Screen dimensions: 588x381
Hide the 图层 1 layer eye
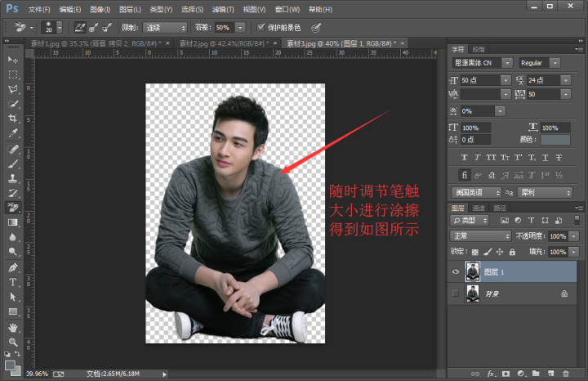(x=455, y=271)
